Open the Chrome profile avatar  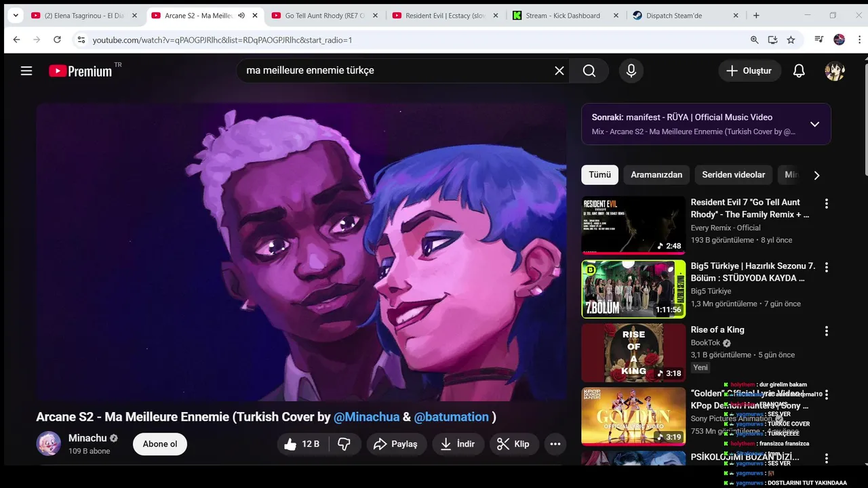[x=839, y=40]
